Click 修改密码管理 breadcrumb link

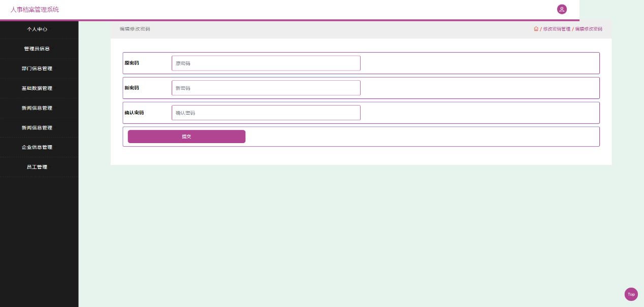(x=557, y=29)
